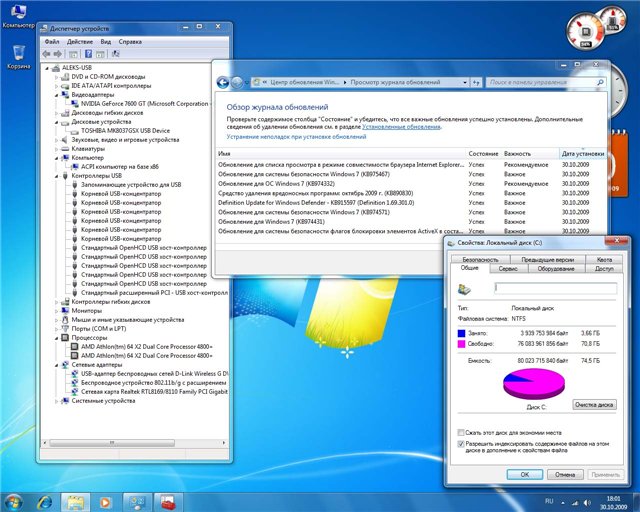The width and height of the screenshot is (640, 512).
Task: Switch to the Hardware tab in disk properties
Action: (x=556, y=269)
